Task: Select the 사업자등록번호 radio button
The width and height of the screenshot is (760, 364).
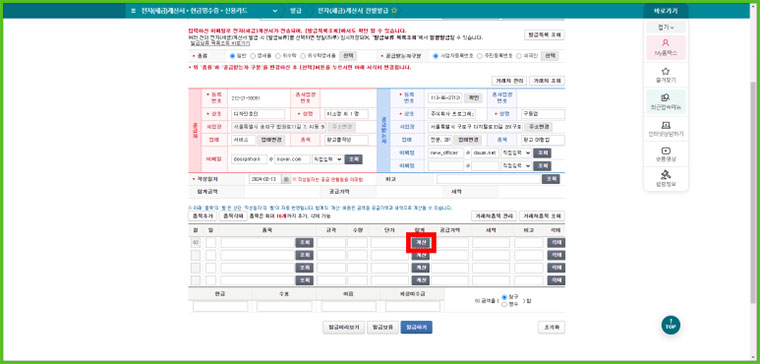Action: [x=436, y=56]
